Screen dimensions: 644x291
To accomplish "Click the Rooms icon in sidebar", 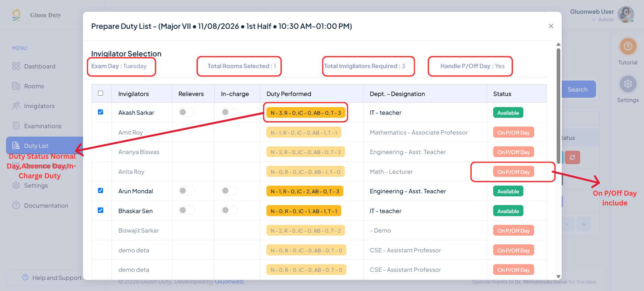I will point(16,86).
